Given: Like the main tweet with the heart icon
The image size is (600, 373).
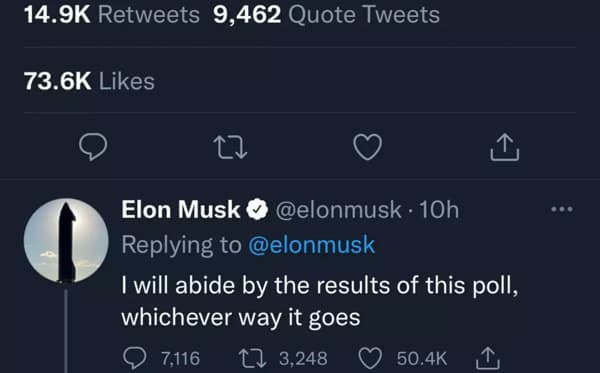Looking at the screenshot, I should [367, 147].
